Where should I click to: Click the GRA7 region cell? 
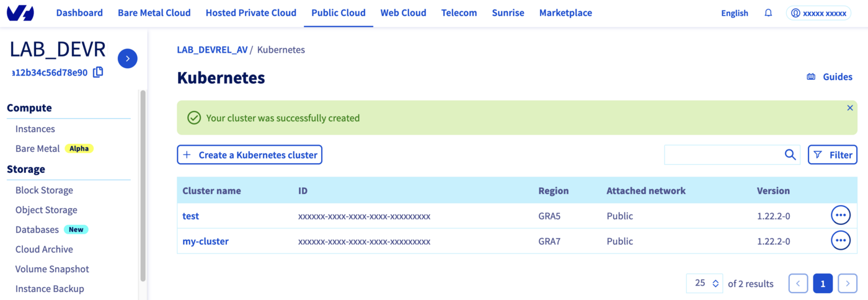click(549, 241)
